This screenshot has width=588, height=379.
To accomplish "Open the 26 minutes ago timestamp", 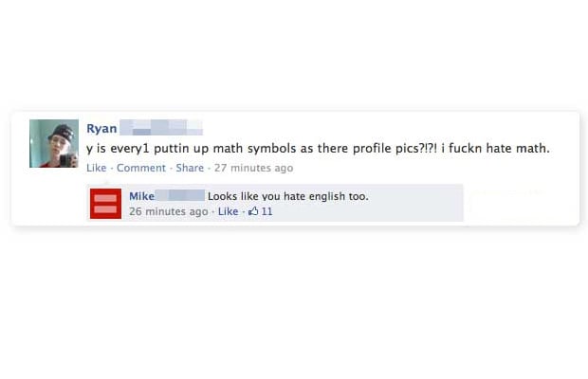I will pos(169,211).
